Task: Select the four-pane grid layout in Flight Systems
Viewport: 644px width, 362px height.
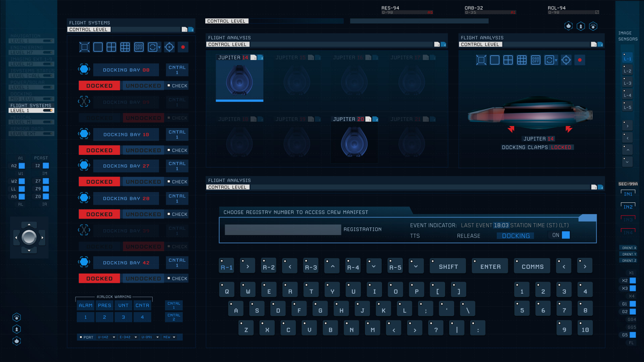Action: pos(111,47)
